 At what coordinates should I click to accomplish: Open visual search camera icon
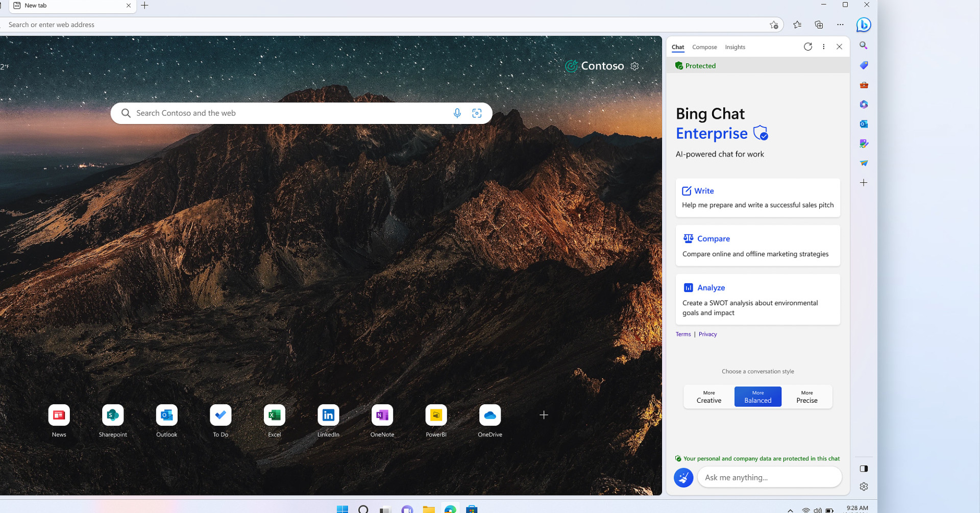click(477, 113)
